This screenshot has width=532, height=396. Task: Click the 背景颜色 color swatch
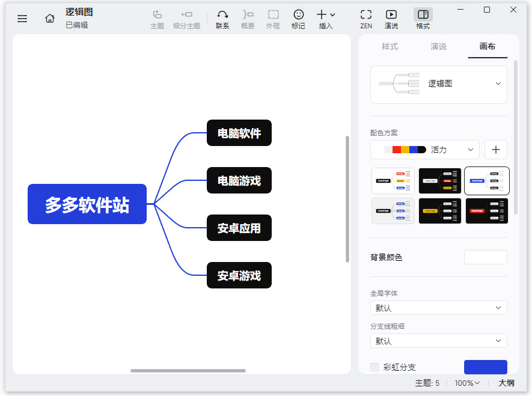click(485, 257)
